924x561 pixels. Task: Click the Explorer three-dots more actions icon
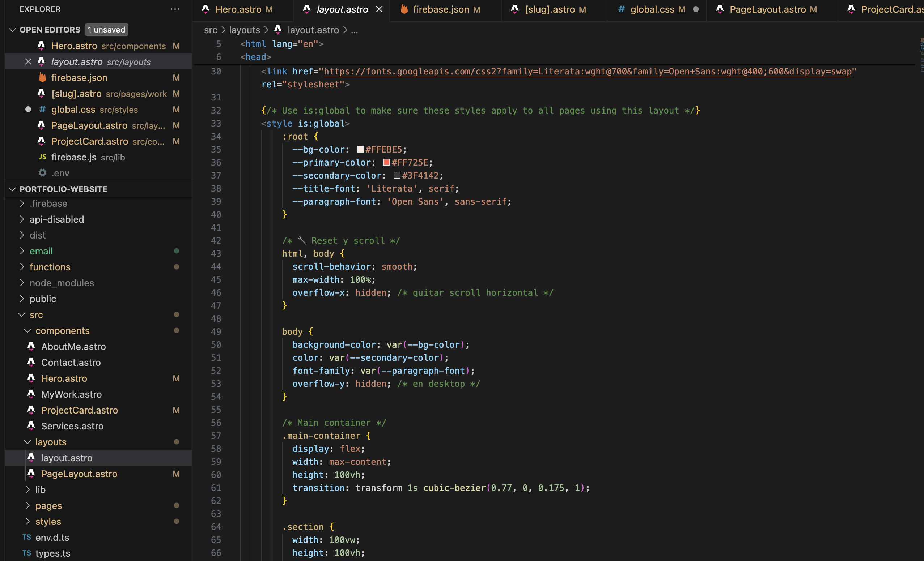[175, 9]
